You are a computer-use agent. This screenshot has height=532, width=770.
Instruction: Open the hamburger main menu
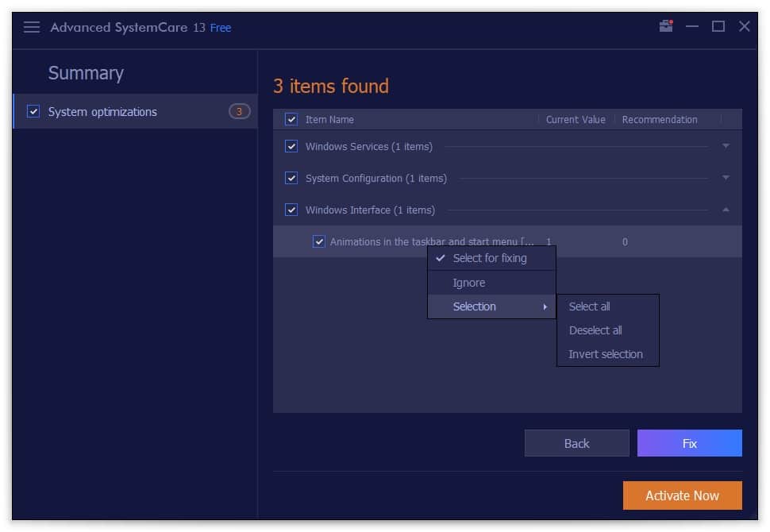32,27
